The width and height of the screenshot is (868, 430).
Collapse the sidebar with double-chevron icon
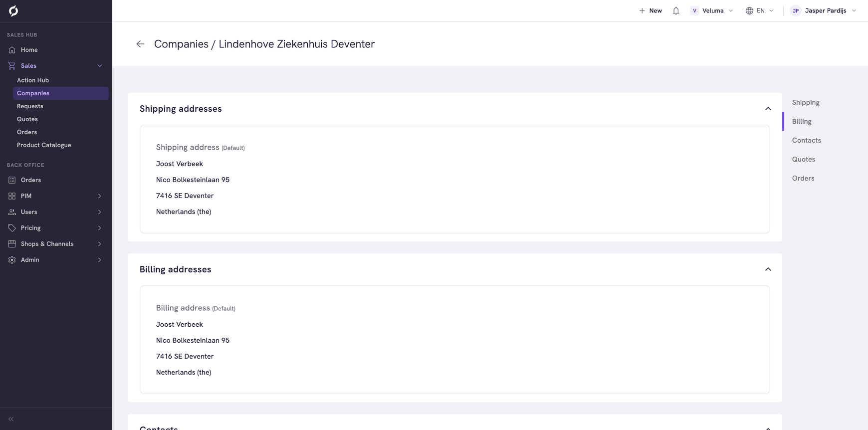[11, 419]
